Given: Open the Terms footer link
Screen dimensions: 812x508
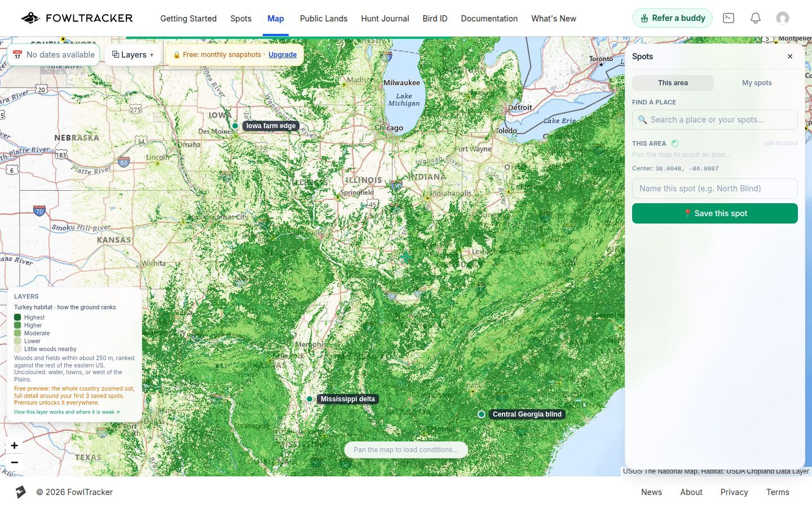Looking at the screenshot, I should click(778, 492).
